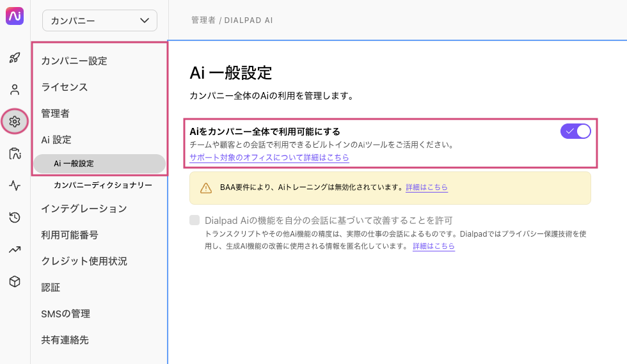Click the Dialpad Ai logo icon
Screen dimensions: 627x364
pos(15,16)
